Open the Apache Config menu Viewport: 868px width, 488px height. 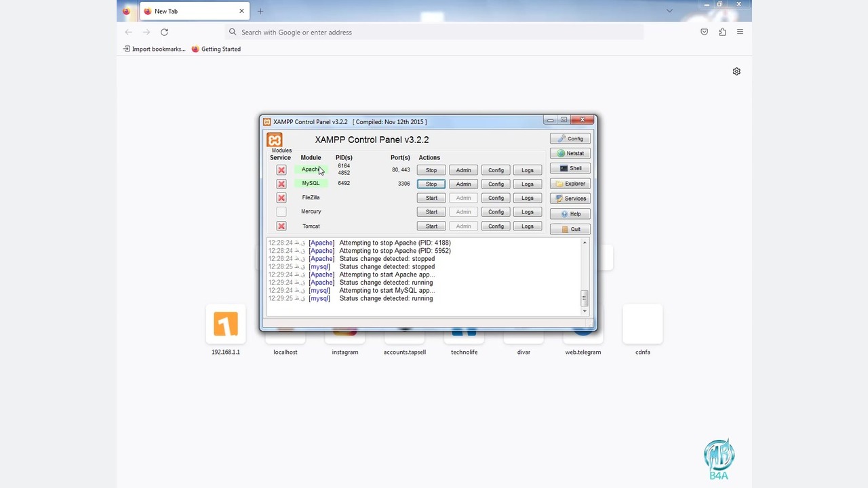496,170
